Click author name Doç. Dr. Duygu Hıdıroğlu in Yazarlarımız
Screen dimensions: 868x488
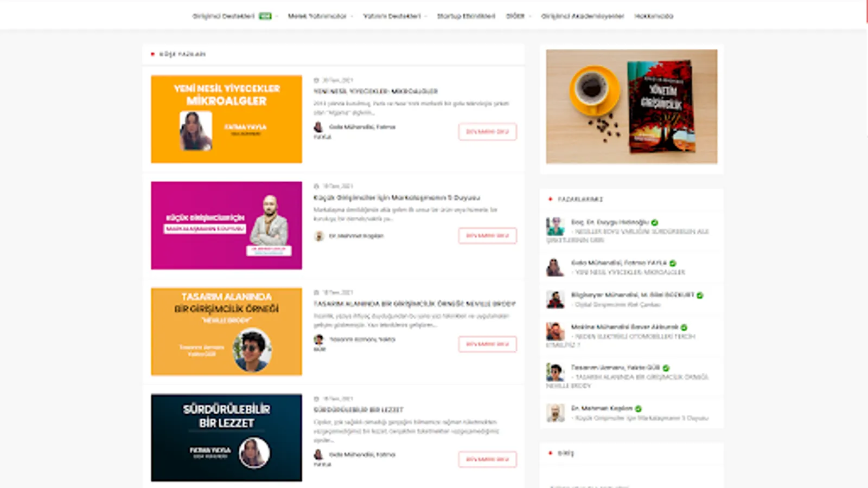[610, 222]
